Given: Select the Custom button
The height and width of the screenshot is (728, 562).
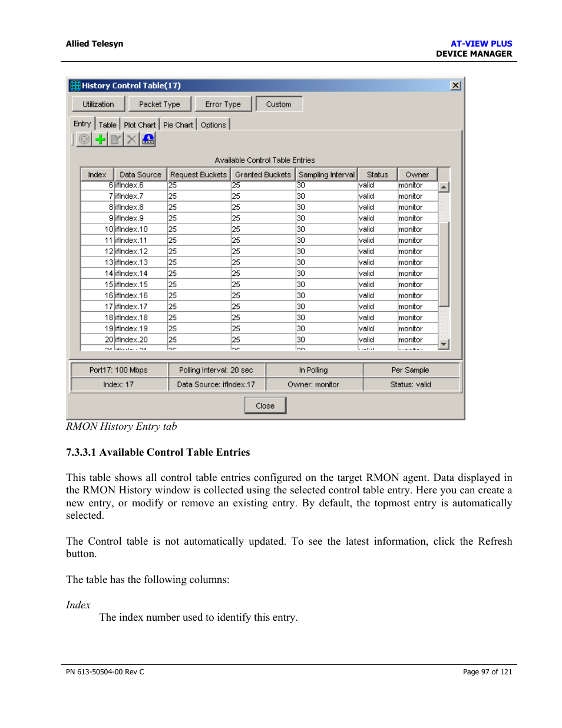Looking at the screenshot, I should 279,104.
